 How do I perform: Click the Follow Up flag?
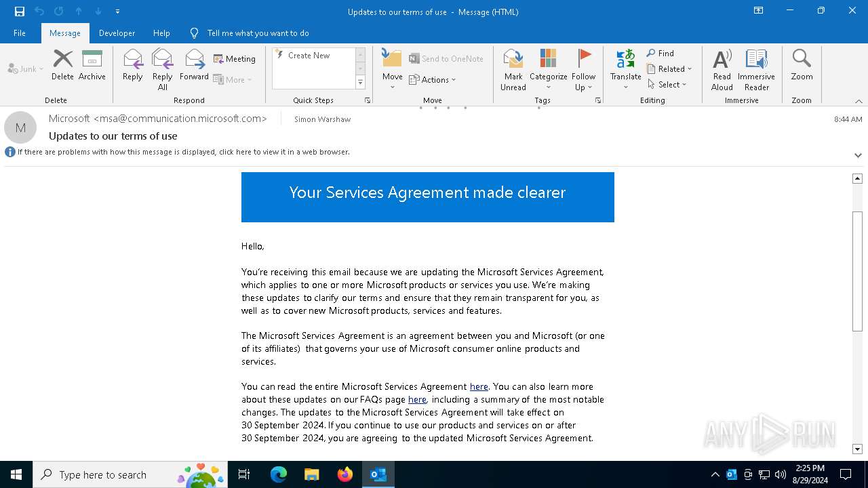pos(583,70)
